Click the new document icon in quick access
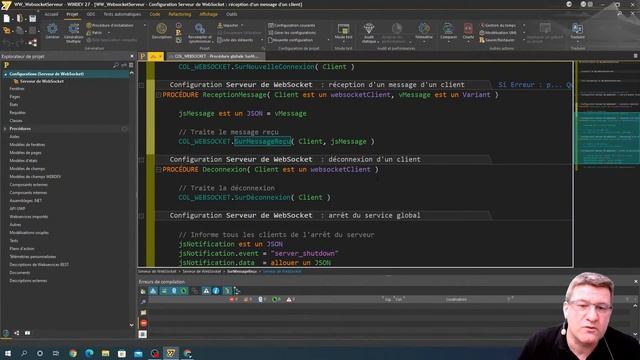Screen dimensions: 640x360 pos(7,18)
